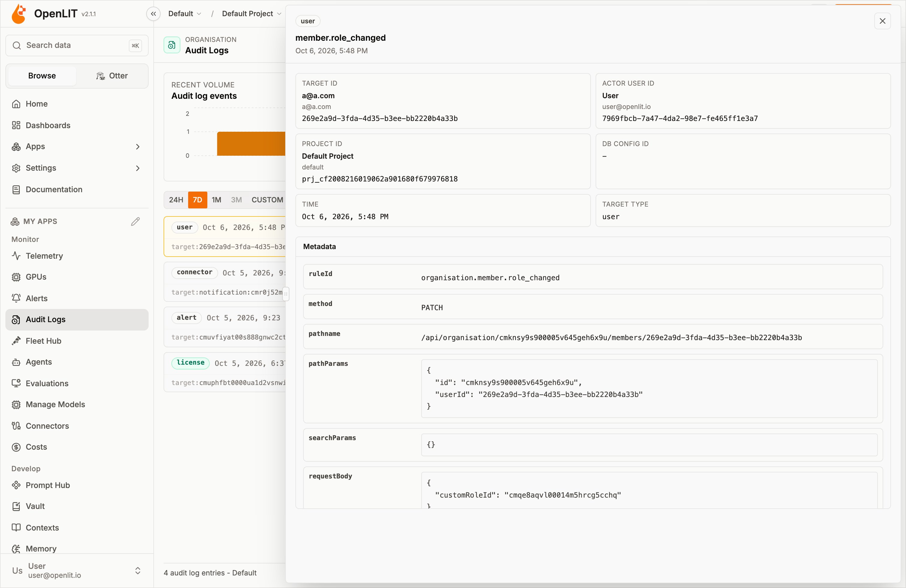Click the Audit Logs header icon
The image size is (906, 588).
pyautogui.click(x=172, y=45)
